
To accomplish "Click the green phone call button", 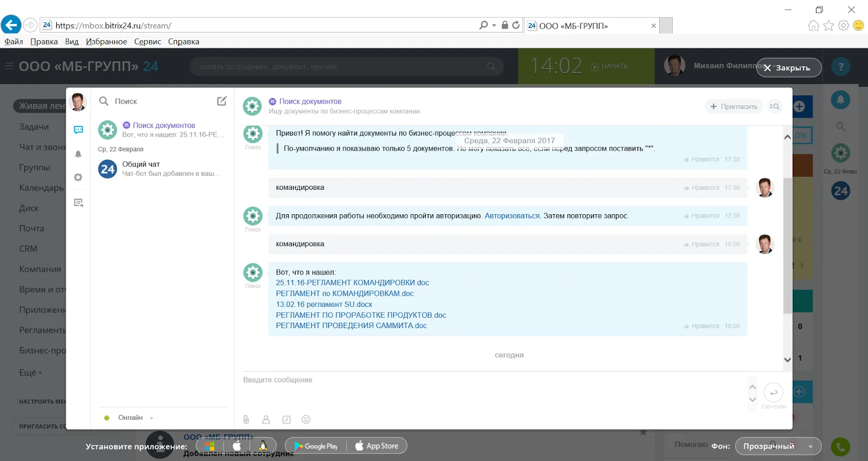I will tap(840, 447).
